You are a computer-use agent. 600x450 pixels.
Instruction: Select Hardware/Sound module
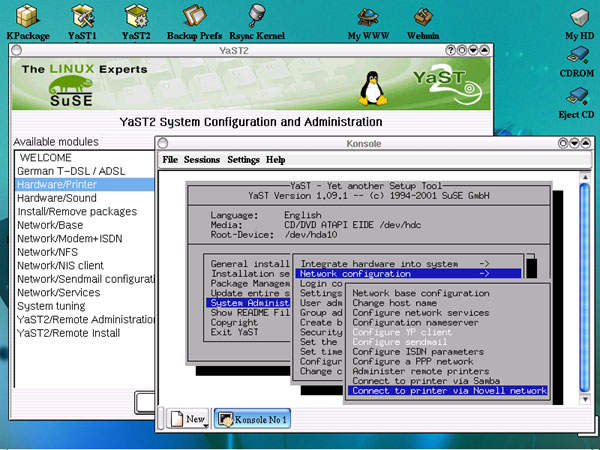tap(84, 198)
